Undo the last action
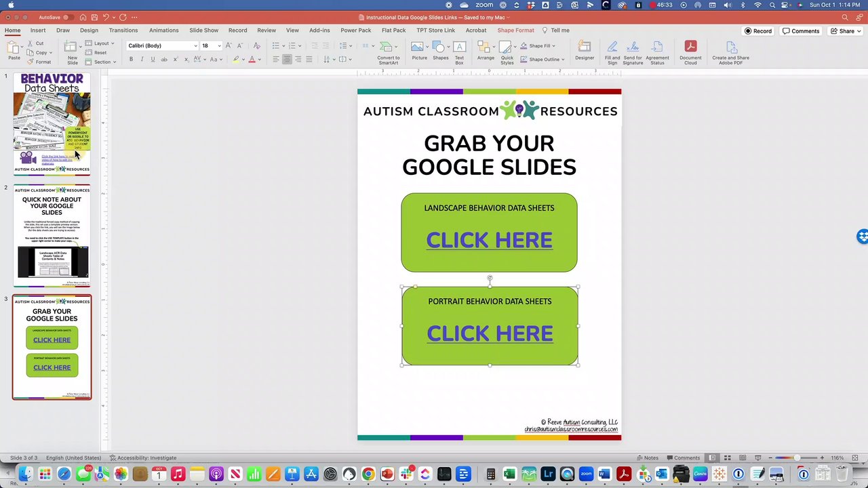 (x=106, y=17)
